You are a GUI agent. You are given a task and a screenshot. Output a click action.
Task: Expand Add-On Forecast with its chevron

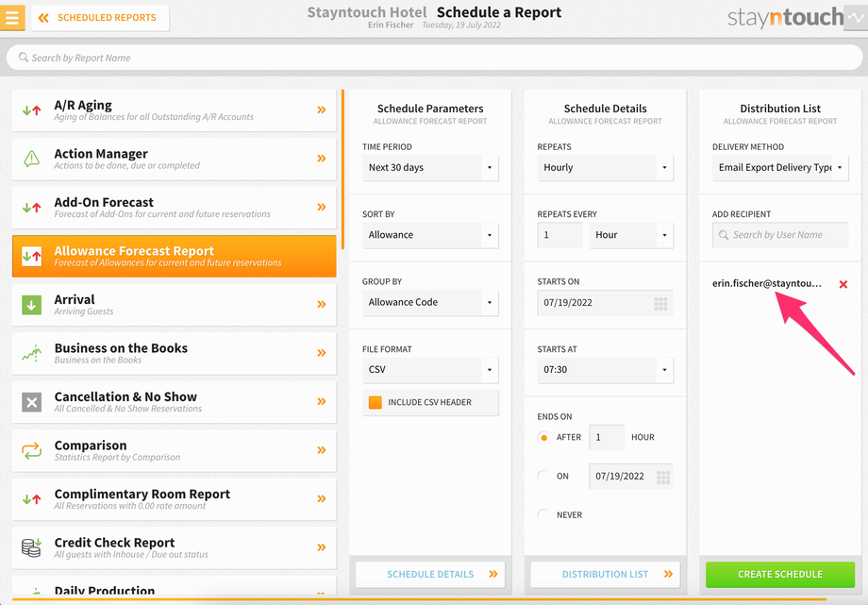[321, 208]
